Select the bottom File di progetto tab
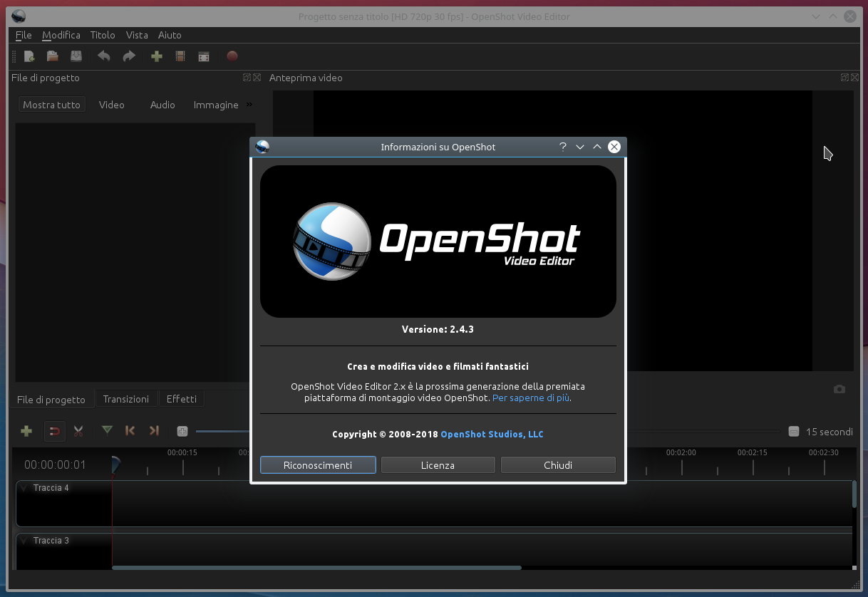 pos(51,400)
